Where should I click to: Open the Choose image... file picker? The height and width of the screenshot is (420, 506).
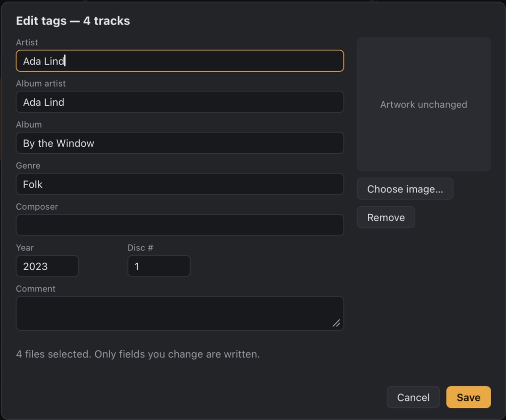coord(405,189)
